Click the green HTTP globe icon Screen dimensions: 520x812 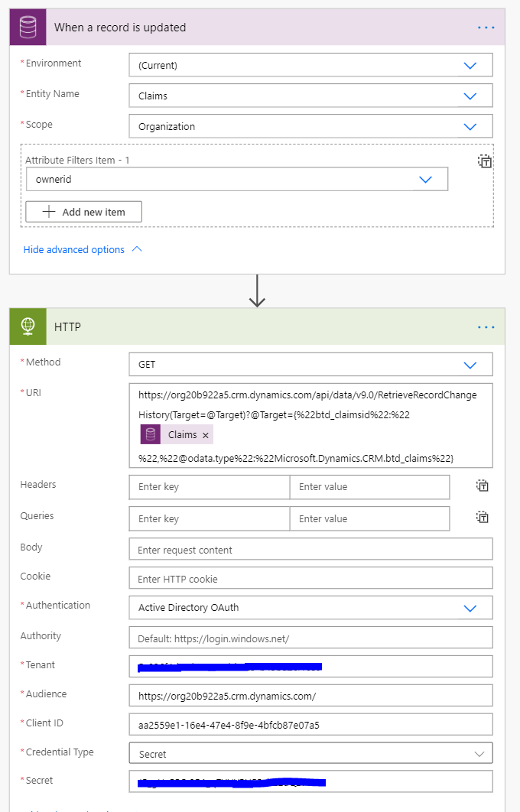28,326
